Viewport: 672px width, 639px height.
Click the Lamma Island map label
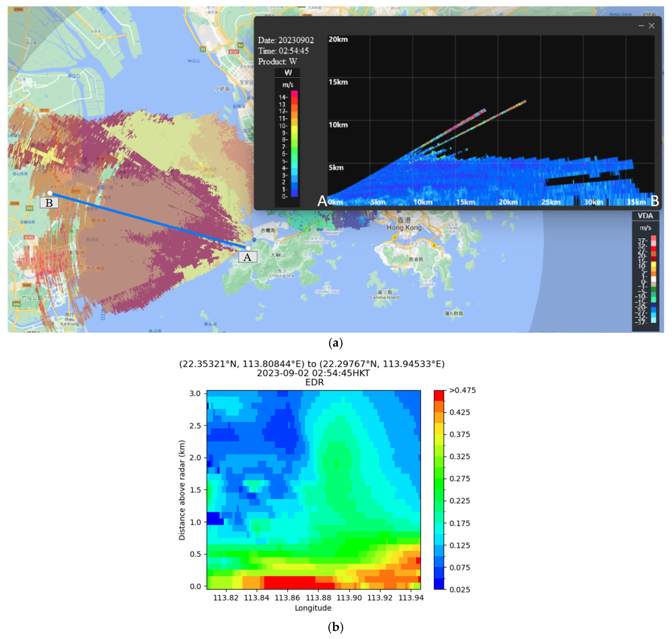[x=384, y=297]
